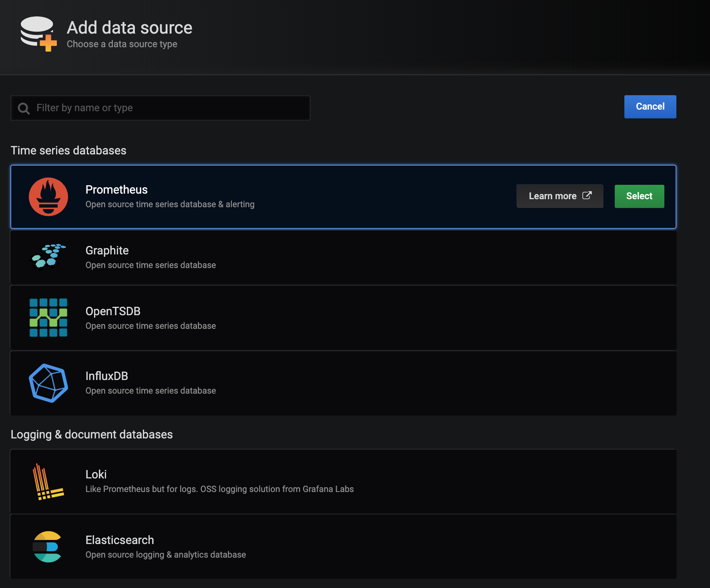Cancel adding a data source
Screen dimensions: 710x588
point(650,107)
